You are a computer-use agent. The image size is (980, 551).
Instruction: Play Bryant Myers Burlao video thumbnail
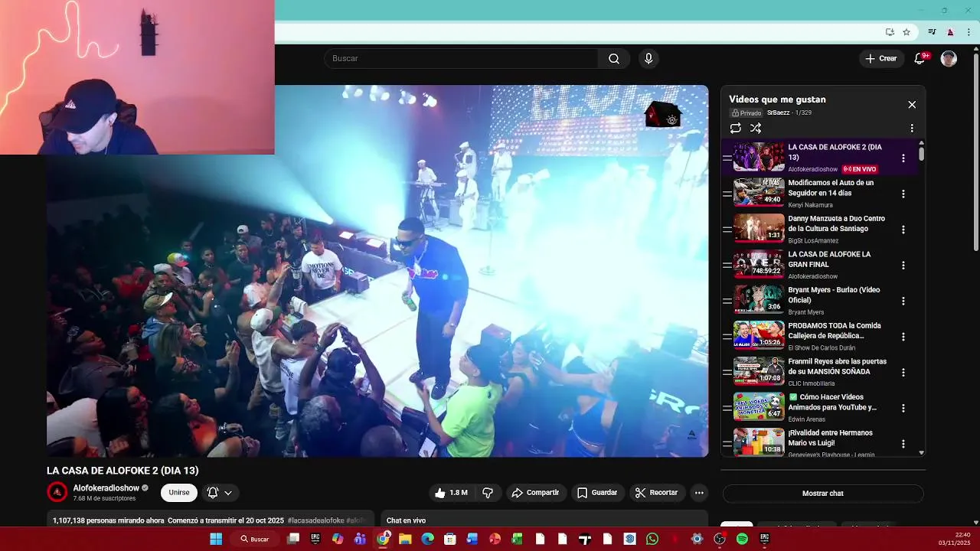coord(759,300)
